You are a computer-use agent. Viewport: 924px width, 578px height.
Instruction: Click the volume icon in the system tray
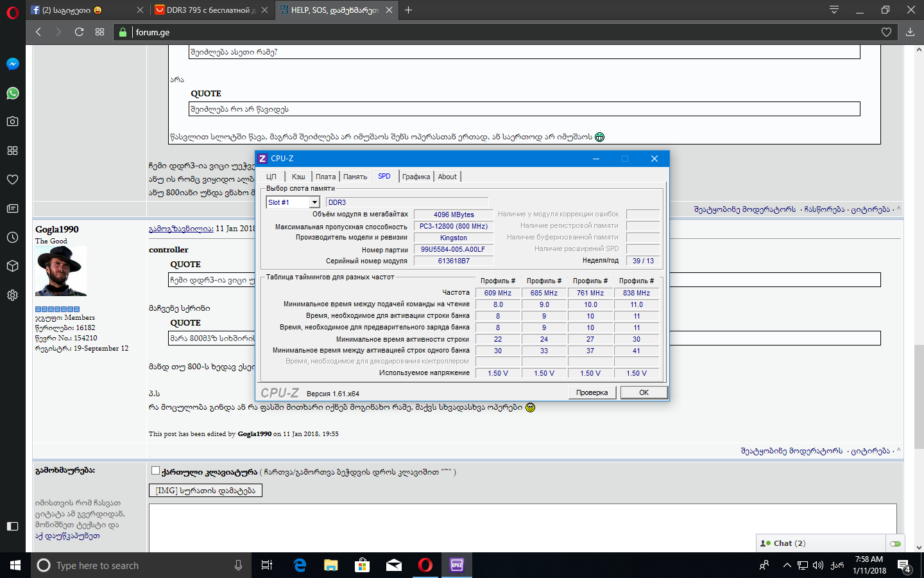(x=817, y=566)
